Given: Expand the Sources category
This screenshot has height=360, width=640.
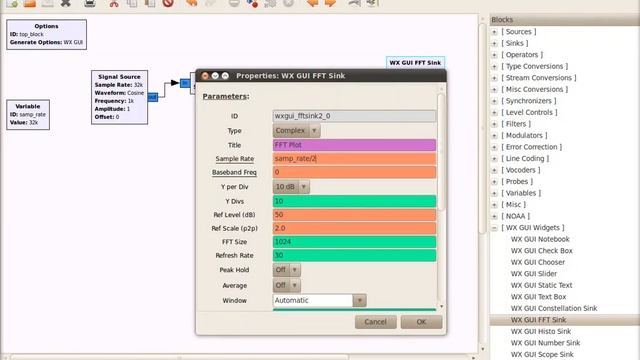Looking at the screenshot, I should [494, 32].
